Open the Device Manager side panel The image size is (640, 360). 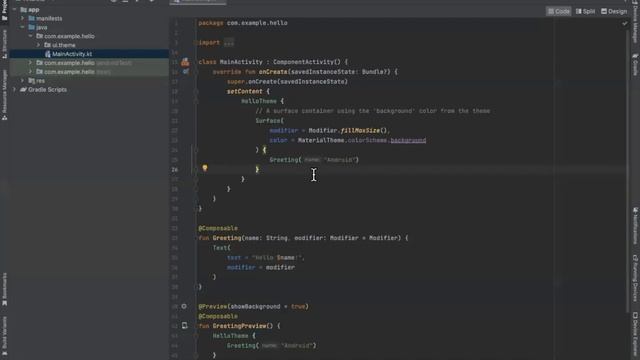[635, 22]
